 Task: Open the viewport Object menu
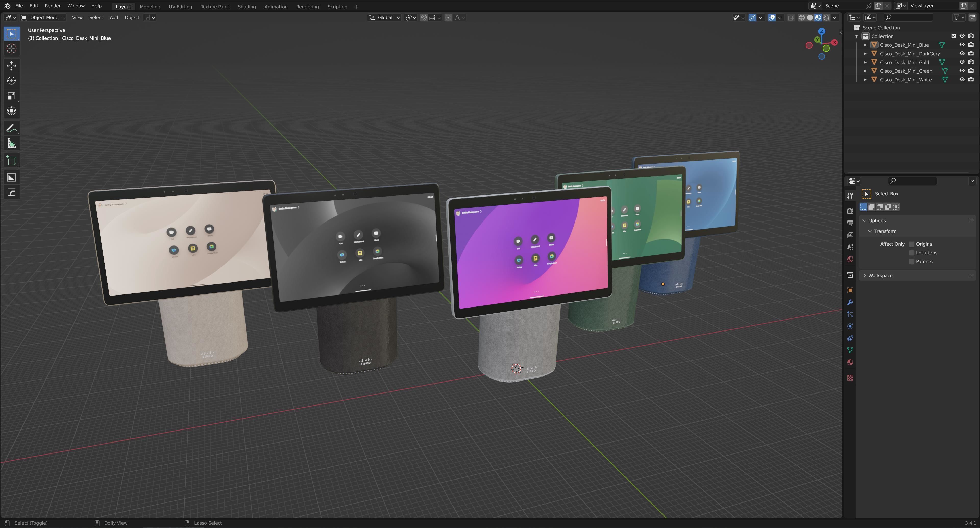point(132,18)
